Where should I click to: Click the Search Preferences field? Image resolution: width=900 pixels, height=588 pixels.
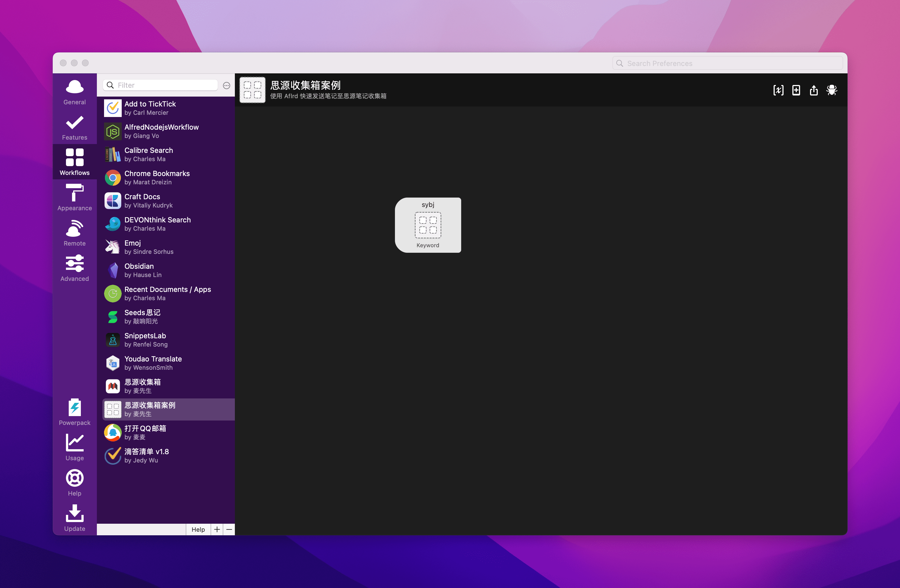click(x=727, y=63)
